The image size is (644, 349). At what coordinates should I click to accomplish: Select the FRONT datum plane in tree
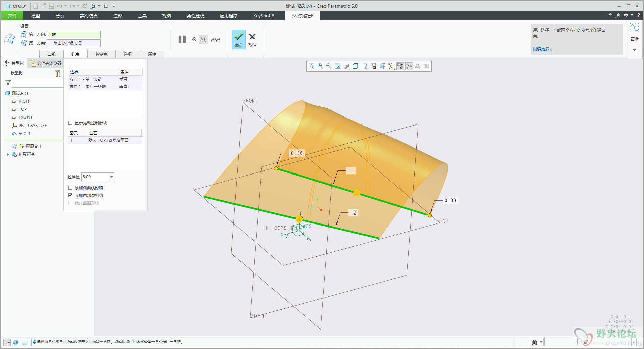(x=25, y=117)
